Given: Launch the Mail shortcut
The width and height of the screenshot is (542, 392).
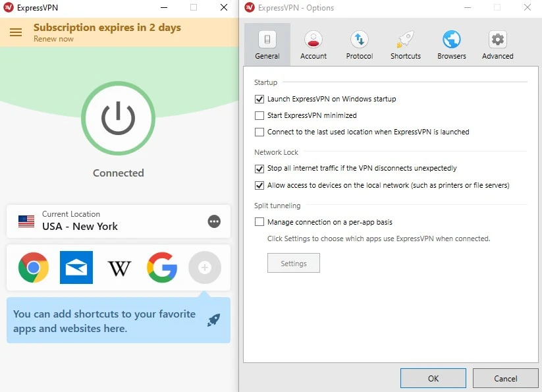Looking at the screenshot, I should [x=76, y=267].
